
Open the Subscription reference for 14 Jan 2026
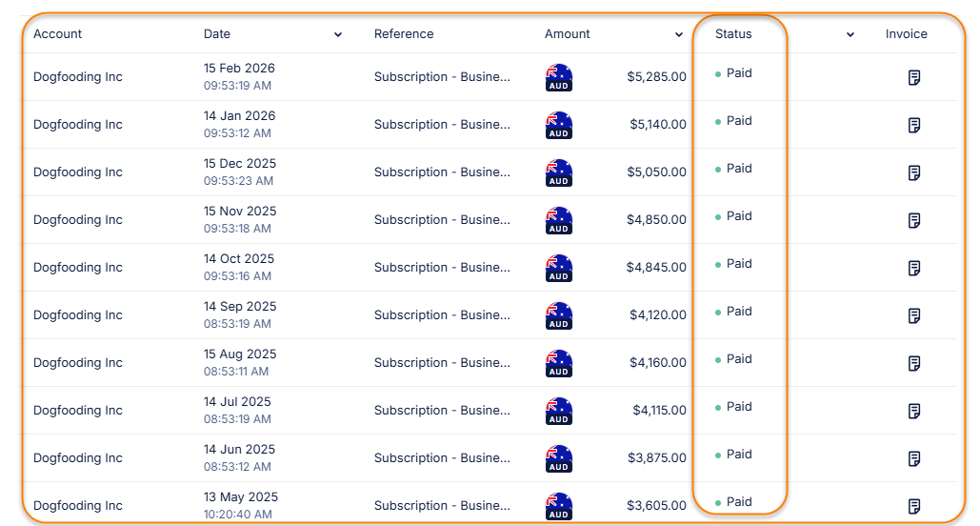(x=442, y=125)
